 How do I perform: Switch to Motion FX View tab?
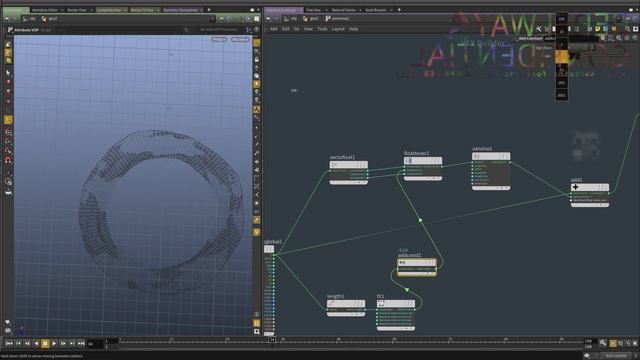(142, 10)
